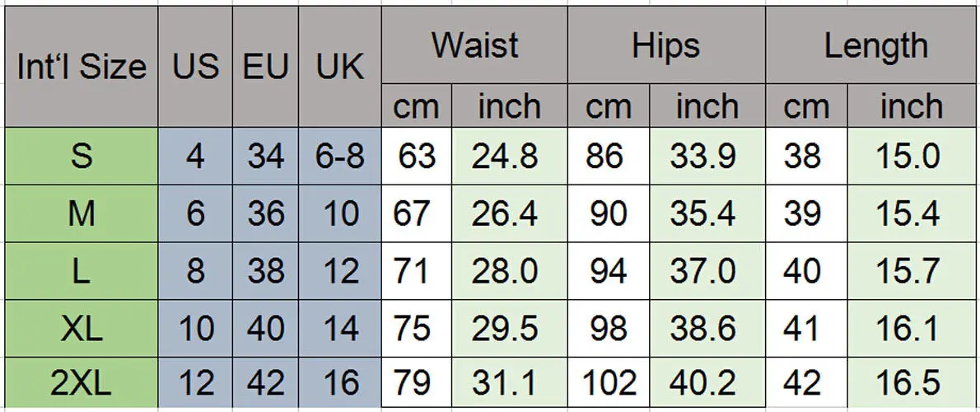Viewport: 980px width, 412px height.
Task: Click the green S size cell
Action: 81,156
